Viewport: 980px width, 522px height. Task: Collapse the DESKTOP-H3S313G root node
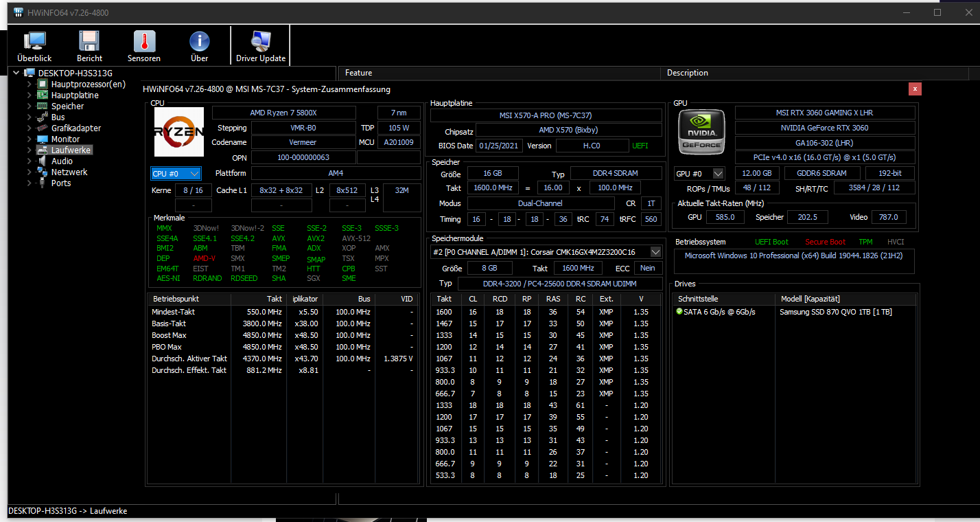coord(16,73)
